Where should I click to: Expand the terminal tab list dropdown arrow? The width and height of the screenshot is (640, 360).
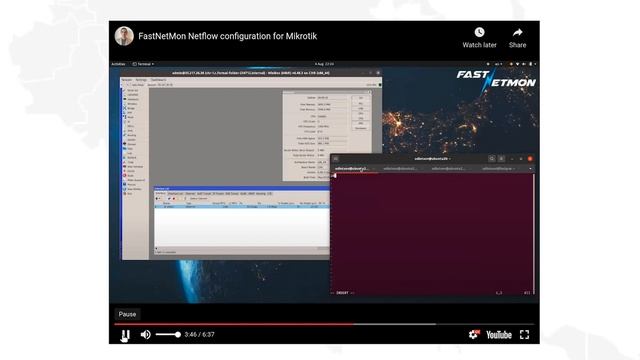tap(530, 169)
